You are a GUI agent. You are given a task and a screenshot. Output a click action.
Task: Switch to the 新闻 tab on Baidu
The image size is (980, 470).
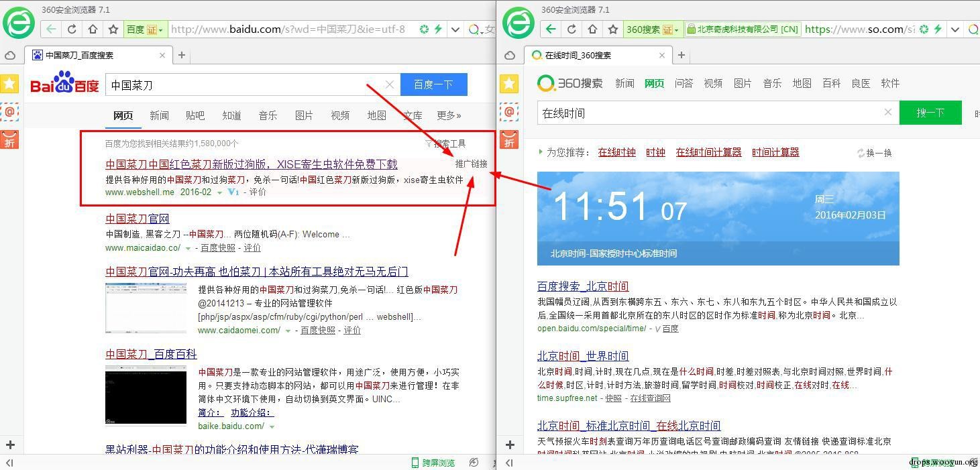point(159,115)
